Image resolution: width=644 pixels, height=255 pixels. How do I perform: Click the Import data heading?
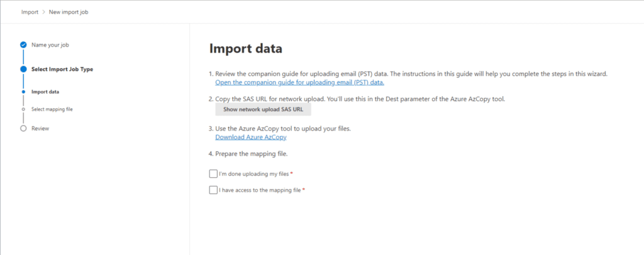pos(246,48)
